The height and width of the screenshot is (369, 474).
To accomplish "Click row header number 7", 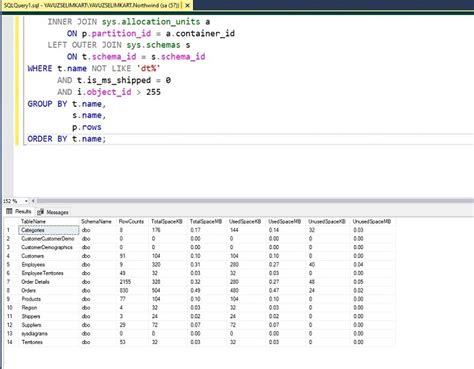I will (11, 282).
